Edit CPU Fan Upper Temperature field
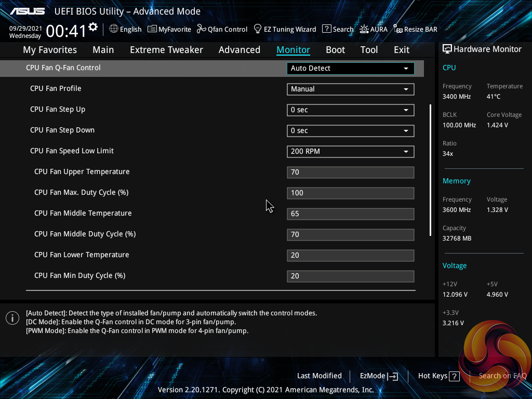 click(x=351, y=172)
